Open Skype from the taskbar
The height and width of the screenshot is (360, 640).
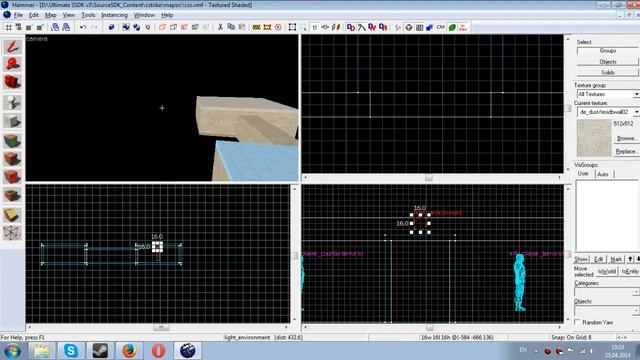[71, 351]
